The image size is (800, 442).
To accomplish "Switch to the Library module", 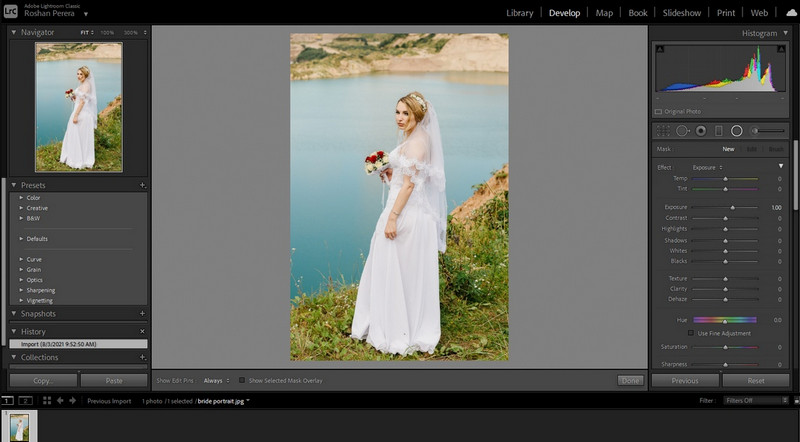I will pyautogui.click(x=519, y=13).
